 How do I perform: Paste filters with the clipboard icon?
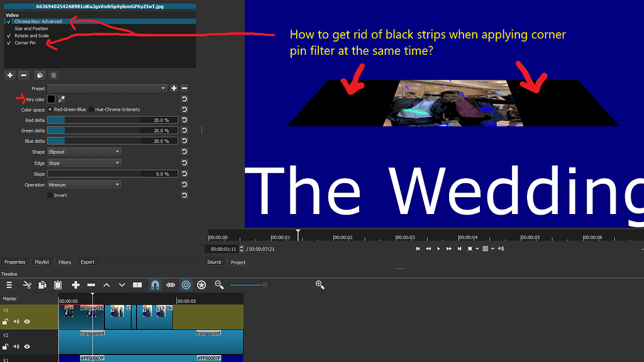click(54, 76)
